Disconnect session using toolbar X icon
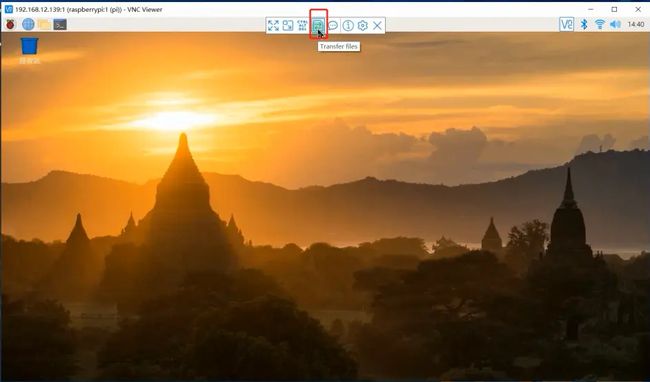The width and height of the screenshot is (650, 382). pyautogui.click(x=377, y=25)
